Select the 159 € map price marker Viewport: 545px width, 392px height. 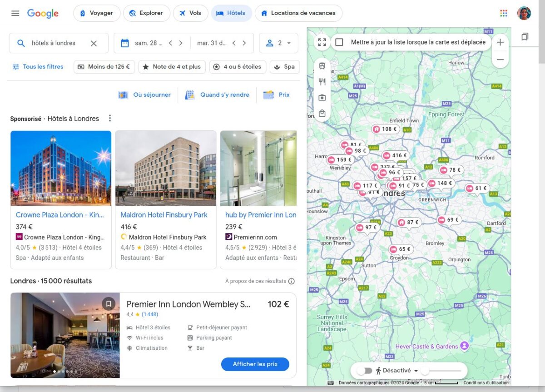pyautogui.click(x=340, y=160)
